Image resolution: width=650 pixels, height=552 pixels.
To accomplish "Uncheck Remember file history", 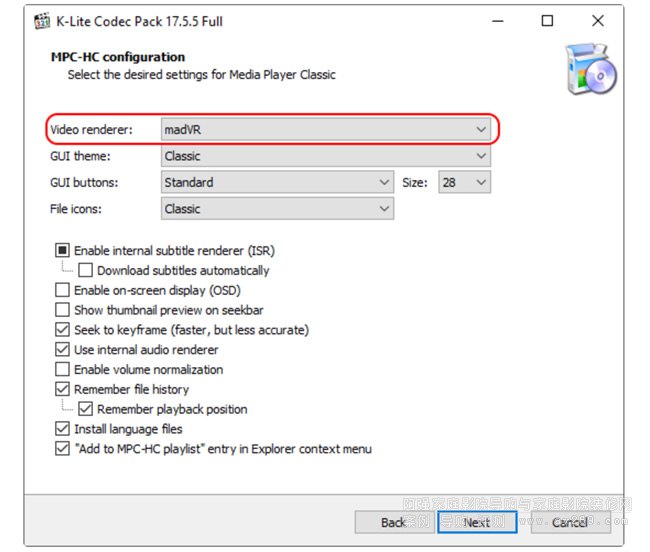I will [x=62, y=389].
